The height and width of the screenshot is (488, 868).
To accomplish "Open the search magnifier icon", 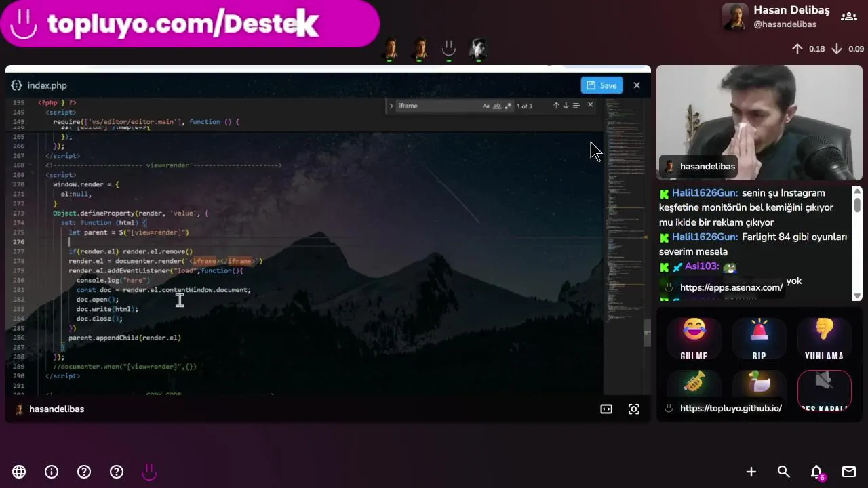I will 784,472.
